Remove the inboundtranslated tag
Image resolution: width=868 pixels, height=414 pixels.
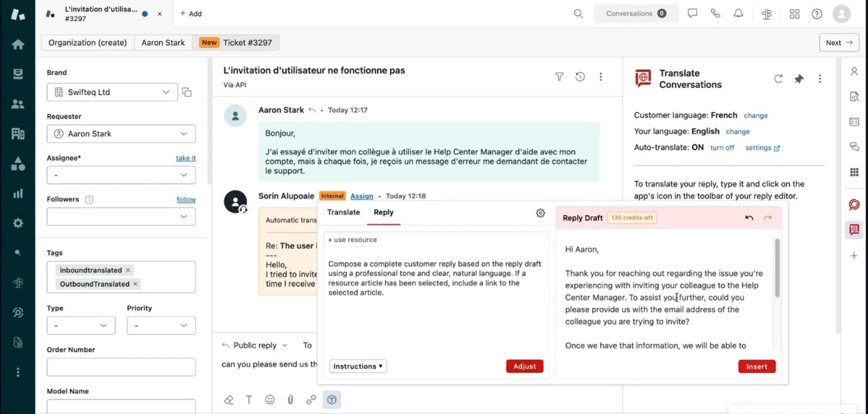click(128, 270)
